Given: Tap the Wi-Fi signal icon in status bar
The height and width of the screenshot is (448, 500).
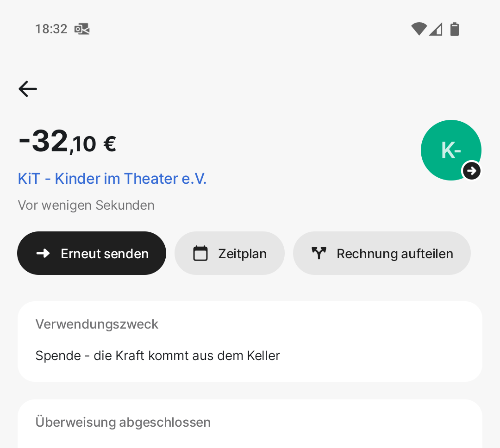Looking at the screenshot, I should click(x=419, y=29).
